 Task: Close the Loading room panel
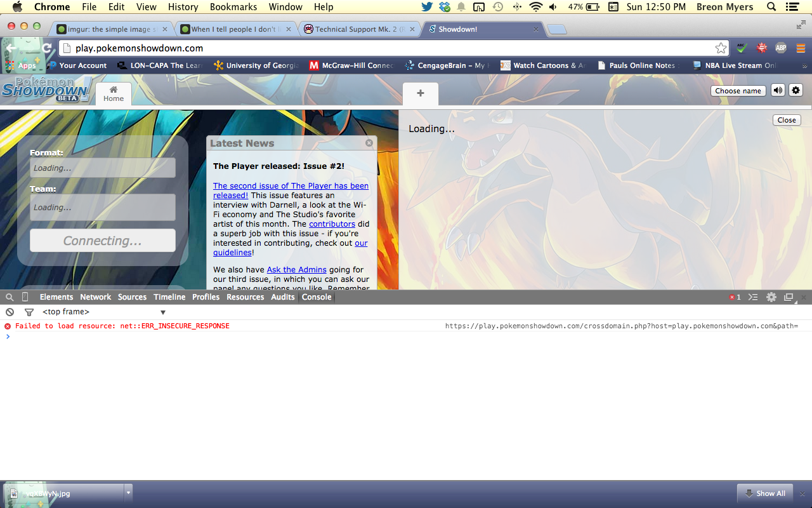pyautogui.click(x=787, y=120)
